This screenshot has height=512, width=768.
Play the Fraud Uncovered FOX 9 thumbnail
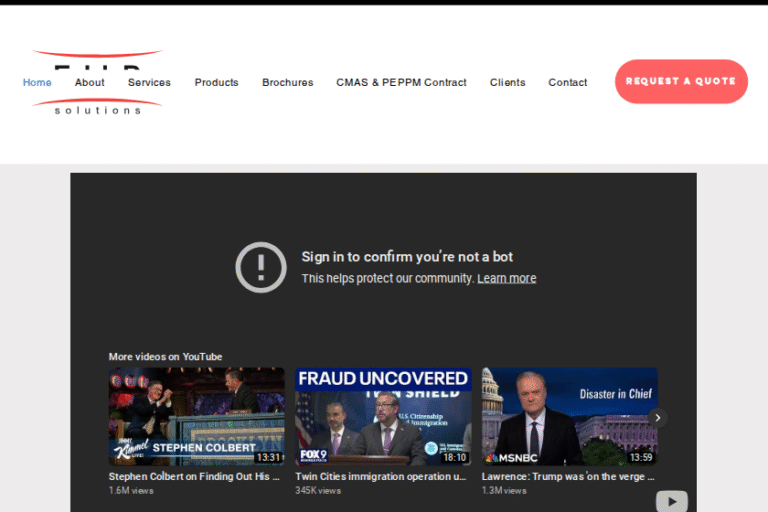pyautogui.click(x=383, y=416)
